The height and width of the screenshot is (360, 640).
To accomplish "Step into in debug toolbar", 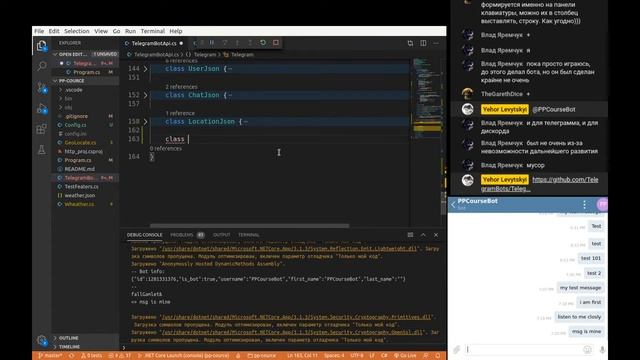I will tap(237, 43).
